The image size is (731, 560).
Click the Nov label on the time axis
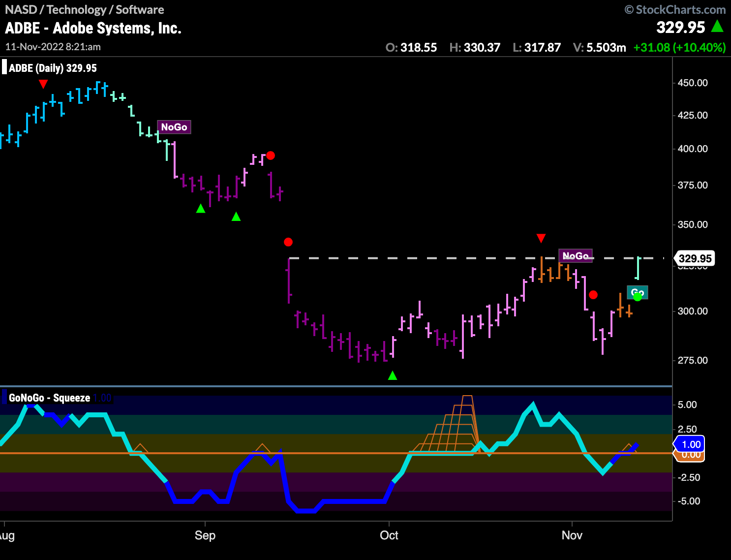pyautogui.click(x=572, y=535)
